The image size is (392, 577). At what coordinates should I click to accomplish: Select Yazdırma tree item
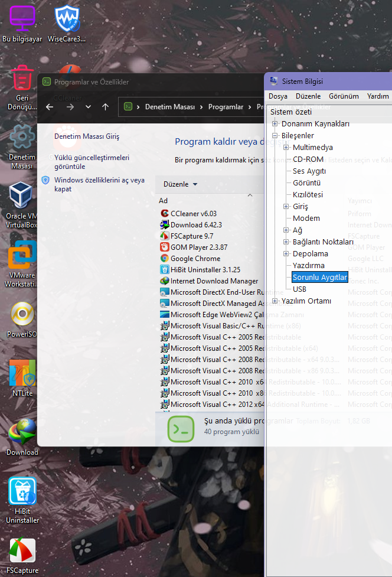(x=309, y=265)
